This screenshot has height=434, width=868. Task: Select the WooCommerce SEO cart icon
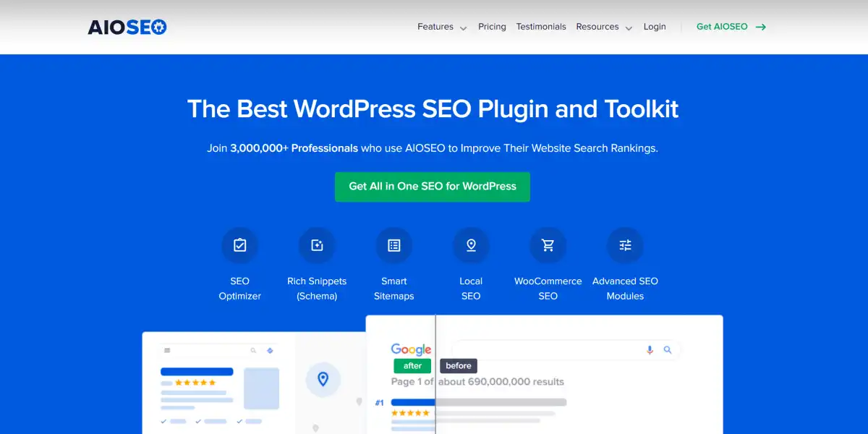[548, 244]
